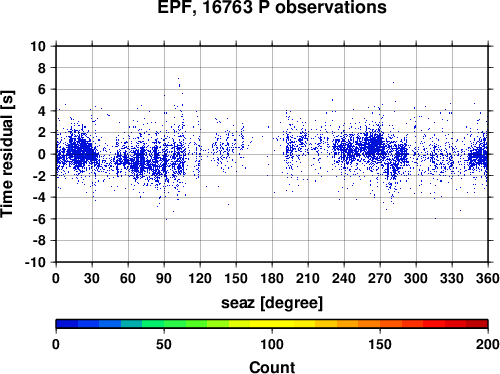Click the yellow segment near 100 on colorbar
This screenshot has height=374, width=500.
tap(272, 324)
